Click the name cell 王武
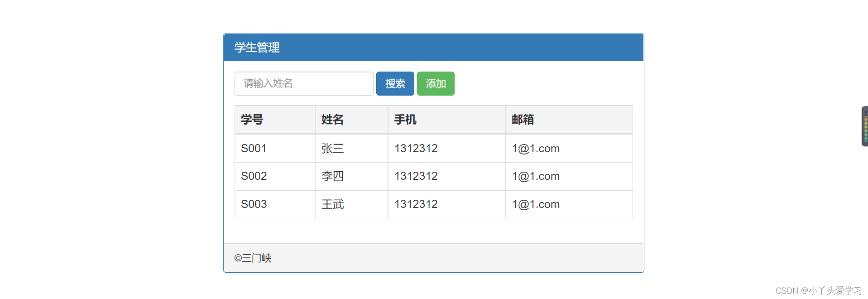The image size is (868, 299). click(x=351, y=204)
